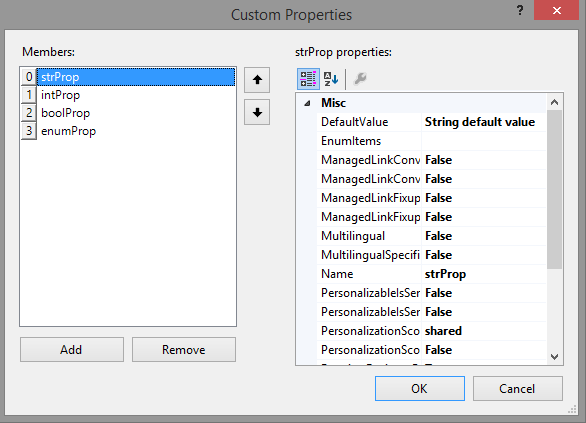The height and width of the screenshot is (423, 586).
Task: Select strProp in Members list
Action: coord(136,77)
